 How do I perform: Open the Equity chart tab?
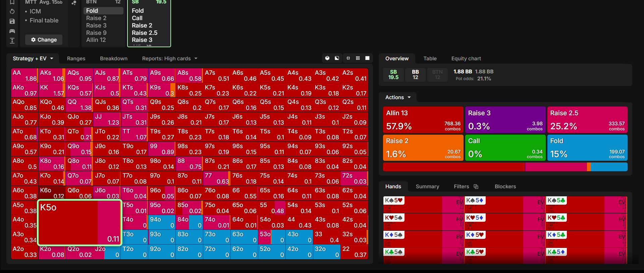466,59
